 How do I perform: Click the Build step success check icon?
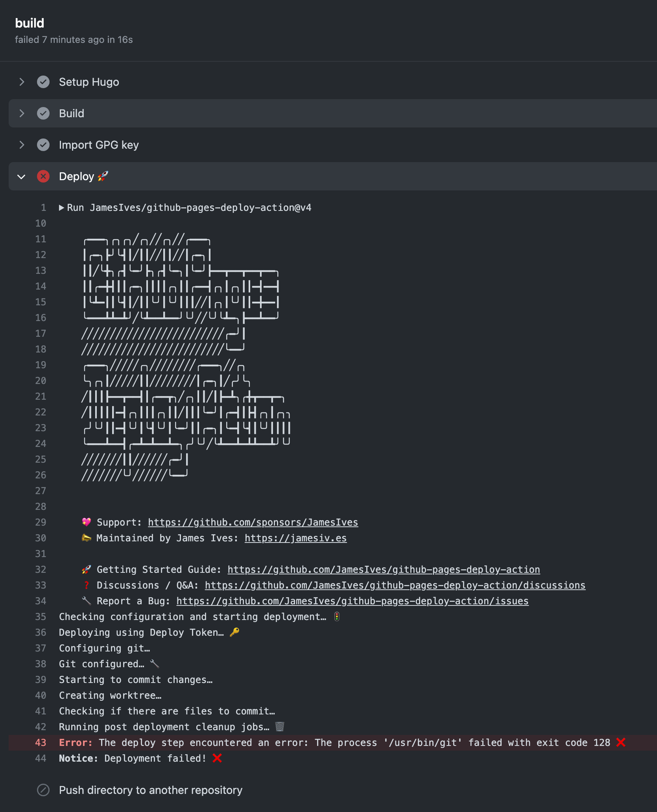pos(43,113)
